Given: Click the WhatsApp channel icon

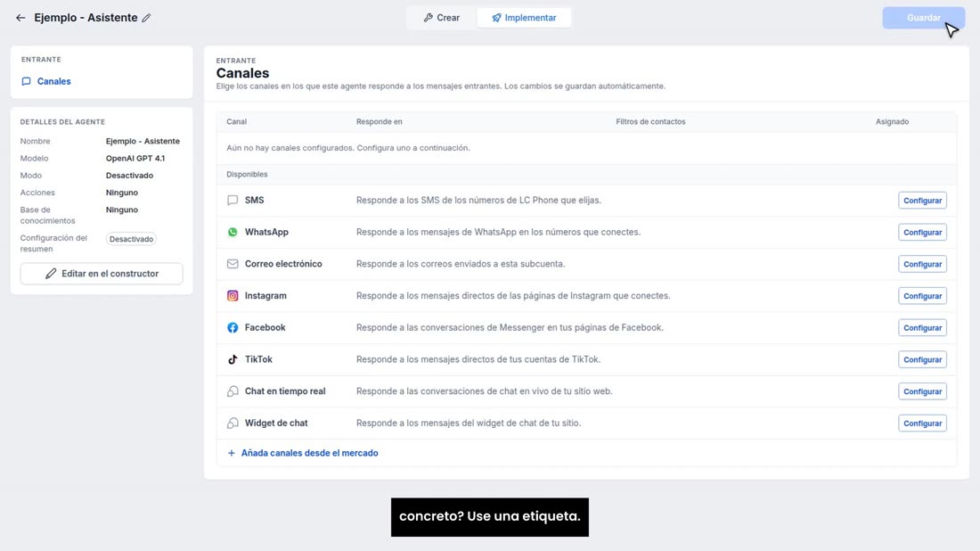Looking at the screenshot, I should click(233, 232).
